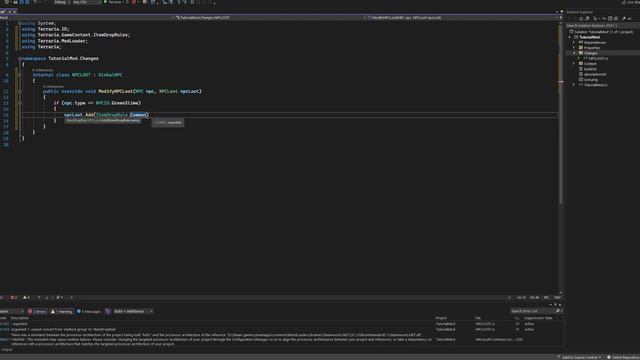Open the TutorialMod.Changes.NPCLOOT class dropdown
This screenshot has width=640, height=360.
click(267, 18)
